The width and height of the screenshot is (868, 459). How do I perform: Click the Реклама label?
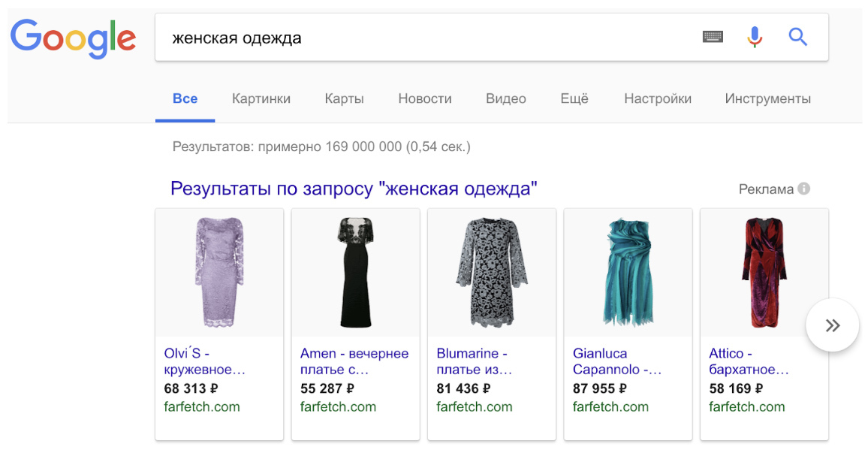click(x=766, y=189)
